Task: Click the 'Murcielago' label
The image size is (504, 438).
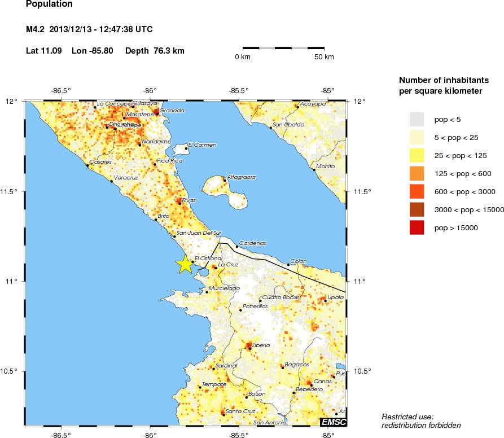Action: click(x=225, y=288)
